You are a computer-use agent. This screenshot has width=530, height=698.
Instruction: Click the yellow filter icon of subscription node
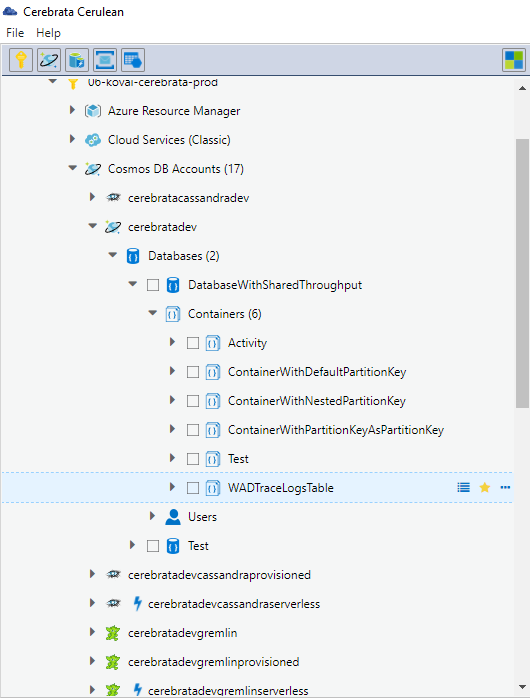73,83
